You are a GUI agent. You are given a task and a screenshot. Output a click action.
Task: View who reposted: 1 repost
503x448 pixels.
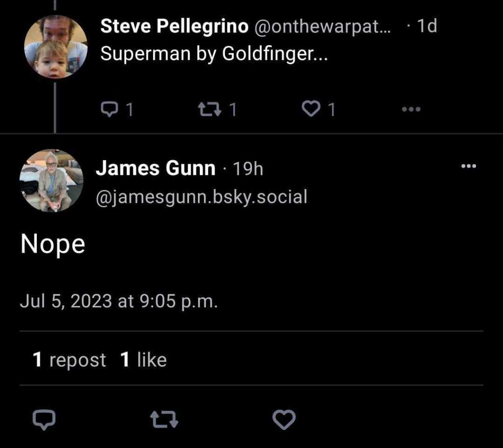(69, 360)
